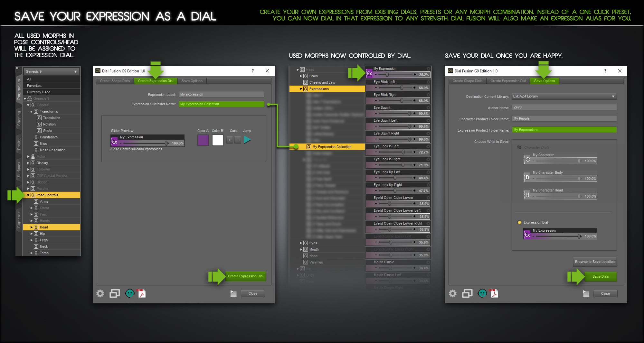Expand the Mouth group in the parameters tree
This screenshot has height=343, width=644.
point(301,249)
